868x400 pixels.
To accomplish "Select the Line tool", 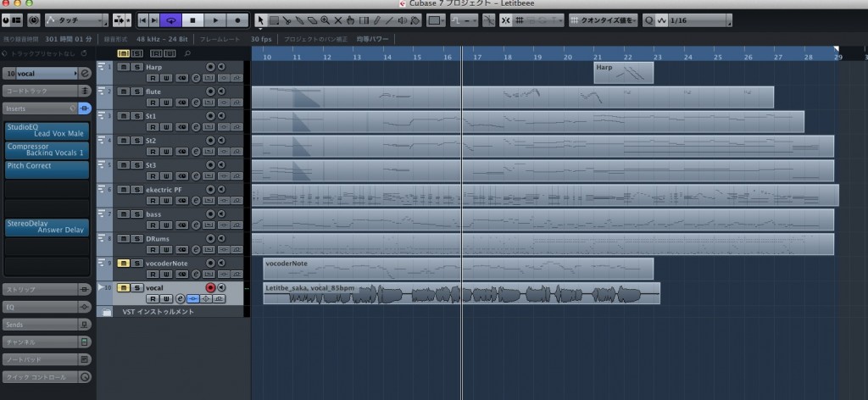I will pos(389,20).
